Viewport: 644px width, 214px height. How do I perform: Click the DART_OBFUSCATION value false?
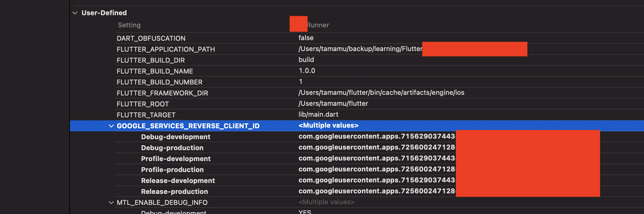coord(306,38)
